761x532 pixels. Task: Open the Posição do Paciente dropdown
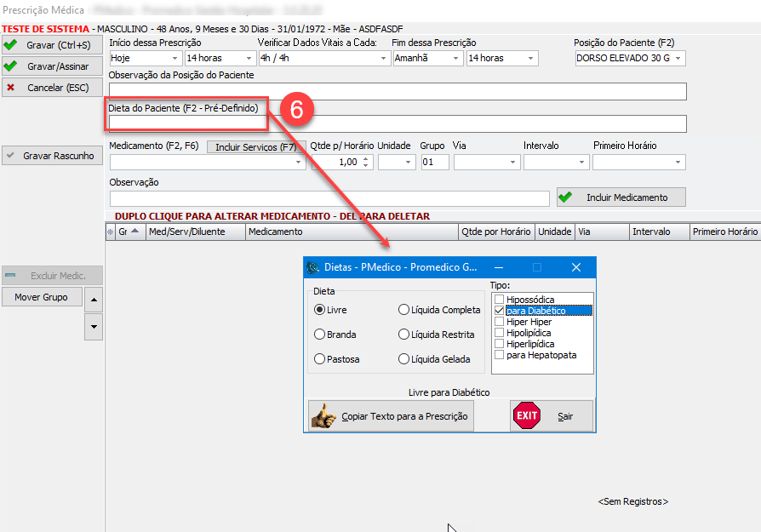click(x=678, y=59)
